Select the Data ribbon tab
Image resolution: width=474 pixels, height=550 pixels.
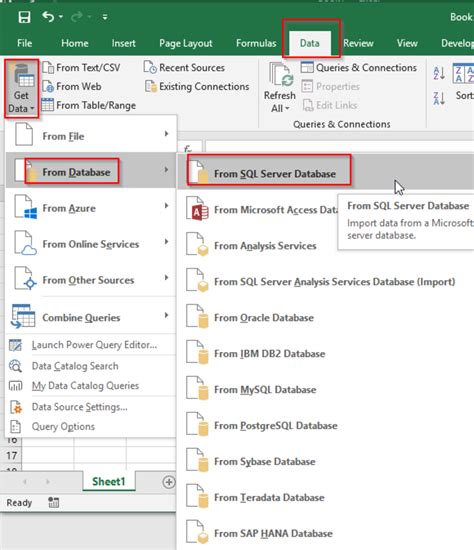[310, 43]
